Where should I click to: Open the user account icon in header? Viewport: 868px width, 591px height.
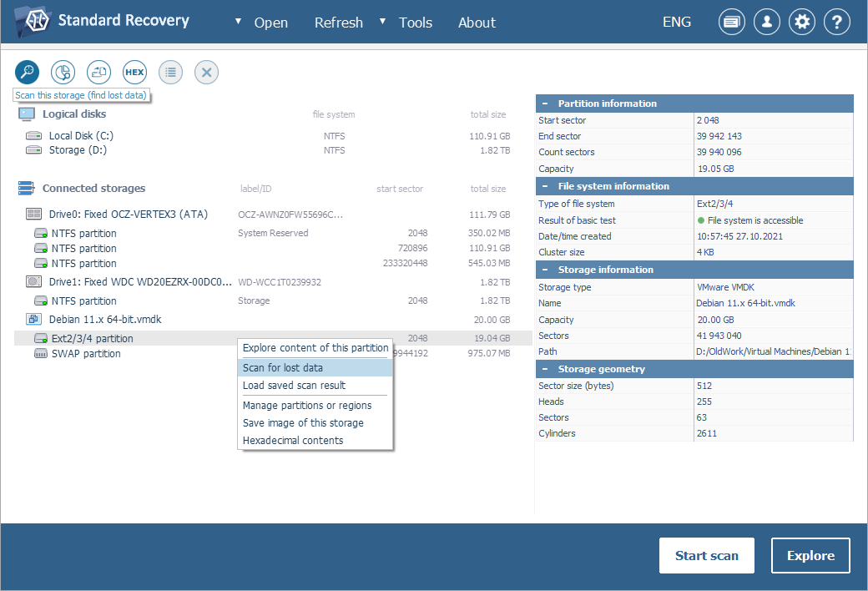coord(767,23)
